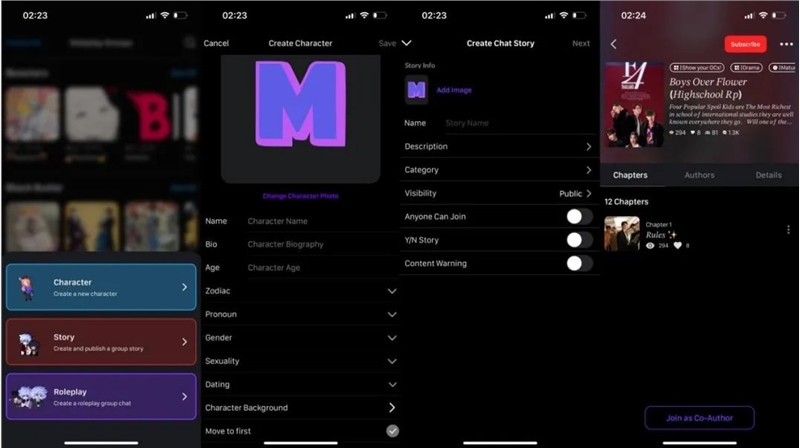Viewport: 800px width, 448px height.
Task: Toggle the Y/N Story switch
Action: pyautogui.click(x=579, y=240)
